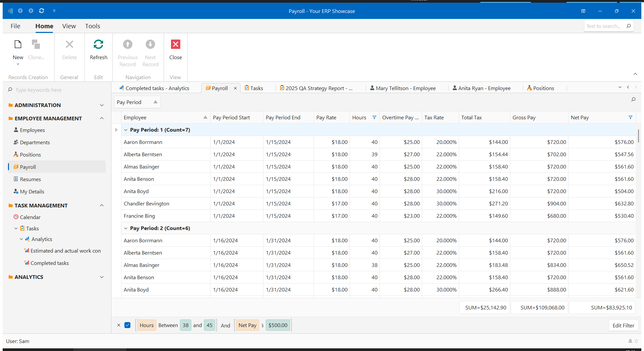Click the grid search magnifier icon

tap(633, 99)
